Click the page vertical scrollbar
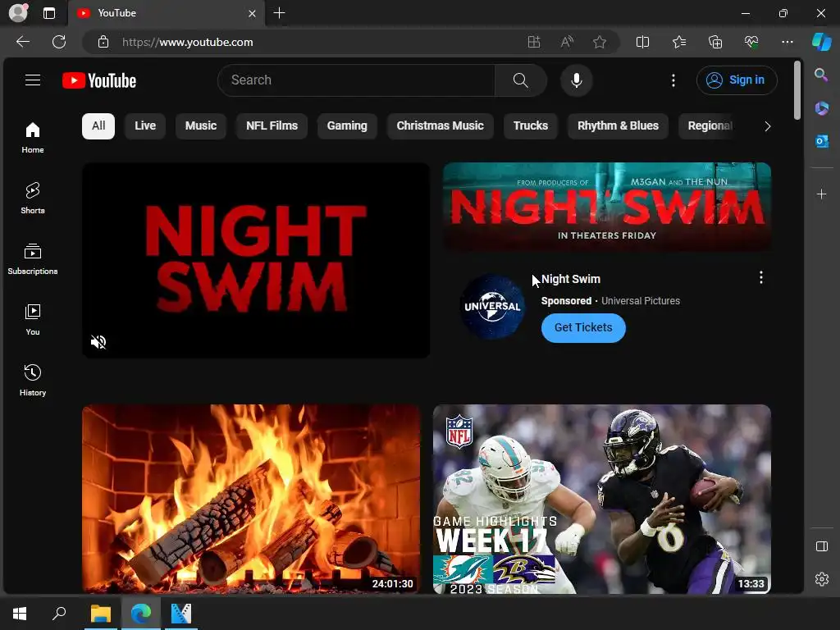The image size is (840, 630). (x=797, y=90)
